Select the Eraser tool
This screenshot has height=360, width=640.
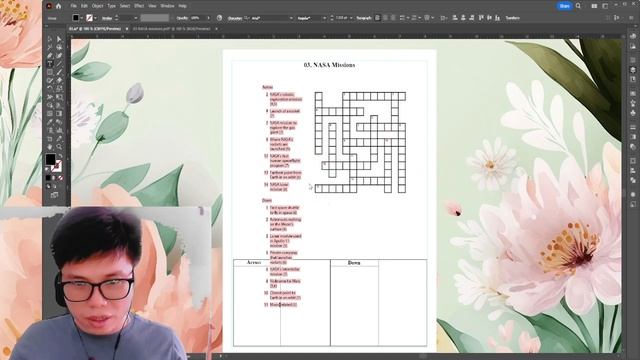pos(59,80)
